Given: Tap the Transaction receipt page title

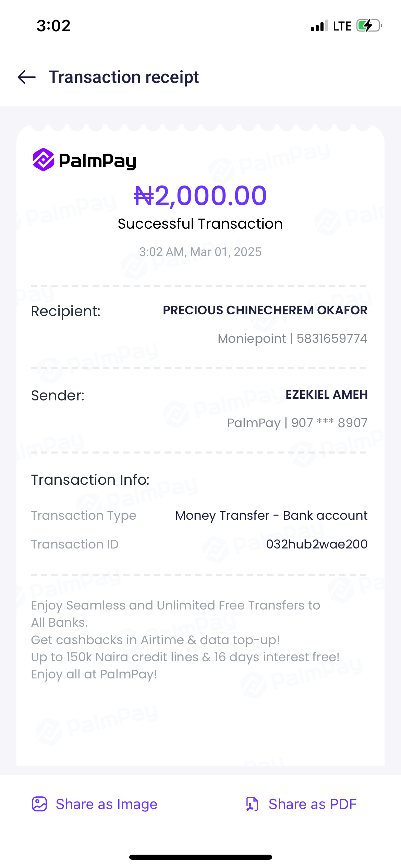Looking at the screenshot, I should (x=123, y=77).
